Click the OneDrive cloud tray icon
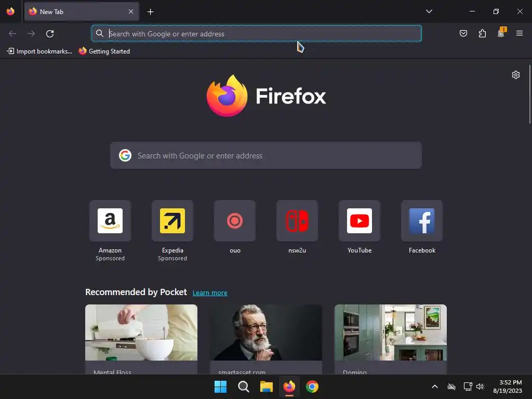This screenshot has height=399, width=532. 451,387
